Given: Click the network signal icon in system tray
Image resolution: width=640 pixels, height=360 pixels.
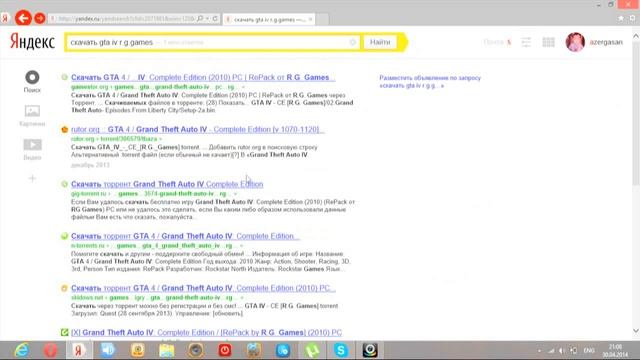Looking at the screenshot, I should (551, 351).
